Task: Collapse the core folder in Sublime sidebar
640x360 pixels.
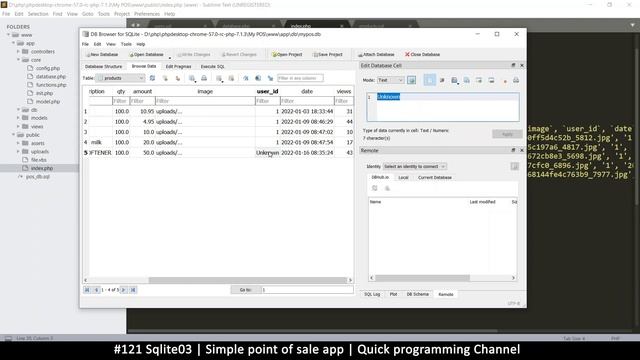Action: point(18,60)
